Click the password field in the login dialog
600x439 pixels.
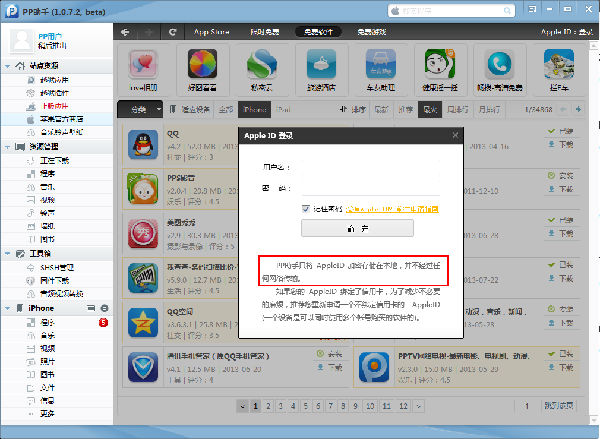click(x=370, y=188)
